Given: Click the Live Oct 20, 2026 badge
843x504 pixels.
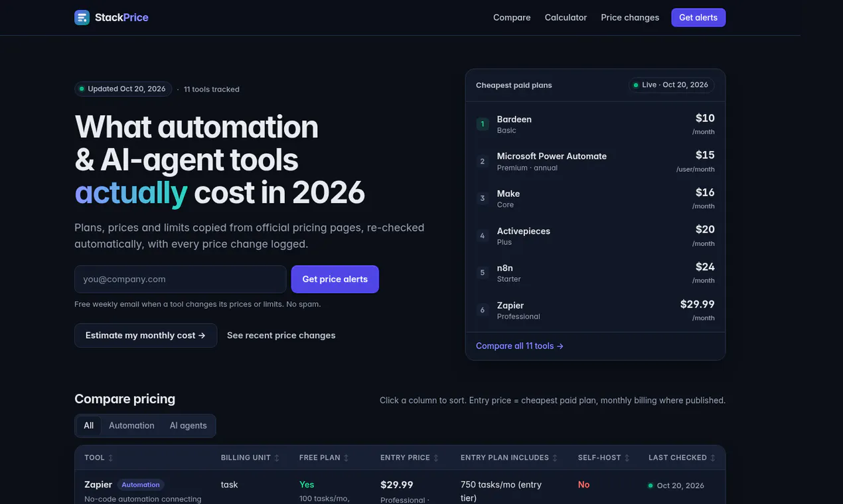Looking at the screenshot, I should 671,85.
